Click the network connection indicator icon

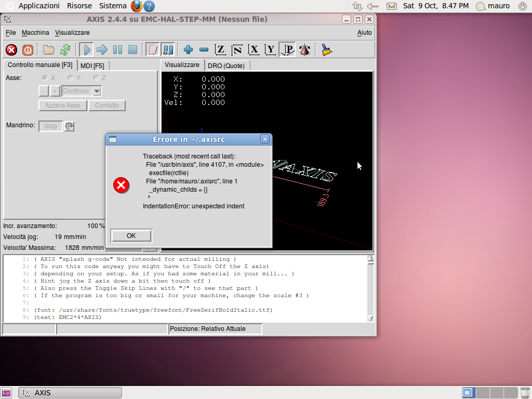point(357,6)
